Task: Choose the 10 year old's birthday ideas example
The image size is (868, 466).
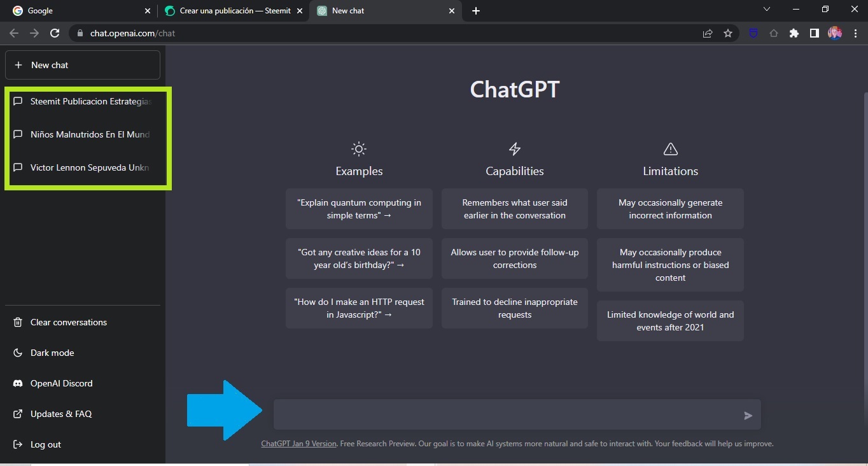Action: (359, 258)
